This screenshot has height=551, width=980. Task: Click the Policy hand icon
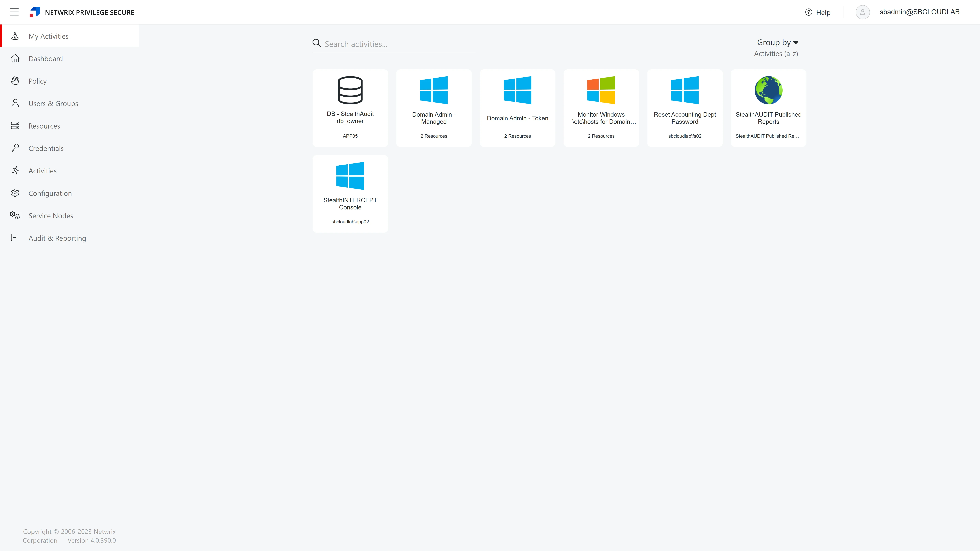tap(15, 81)
